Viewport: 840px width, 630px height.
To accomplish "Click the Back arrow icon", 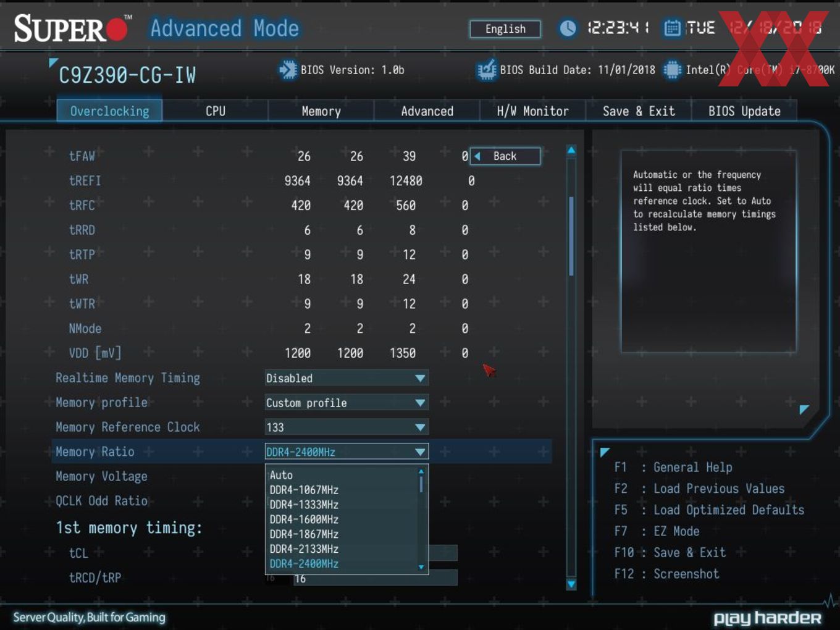I will click(477, 156).
